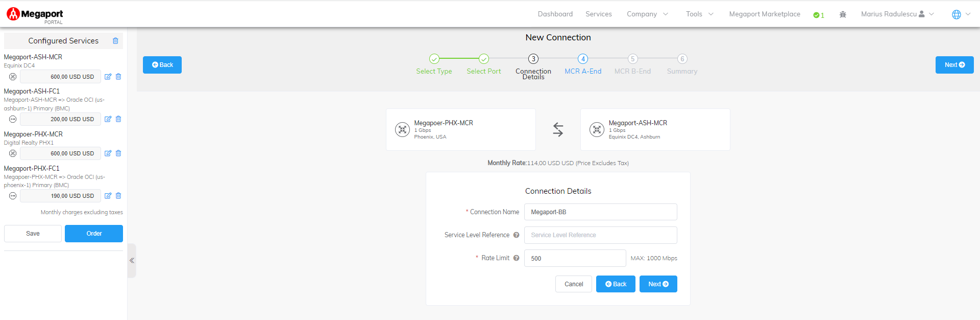Cancel the connection details form
980x320 pixels.
pyautogui.click(x=573, y=284)
